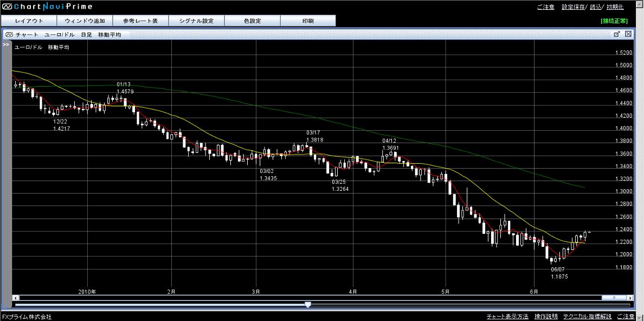Open テクニカル指標解説 link
The height and width of the screenshot is (321, 644).
click(587, 317)
